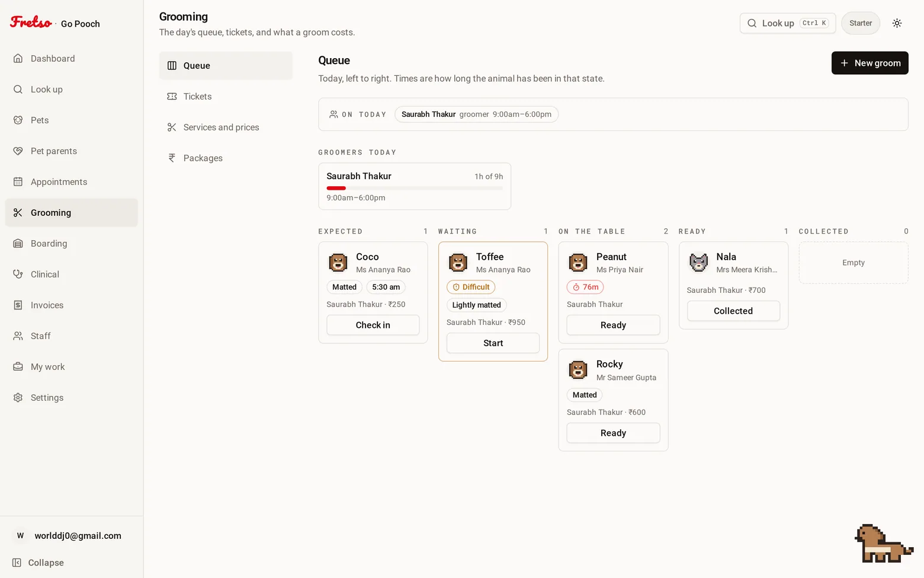
Task: Check in Coco
Action: 373,325
